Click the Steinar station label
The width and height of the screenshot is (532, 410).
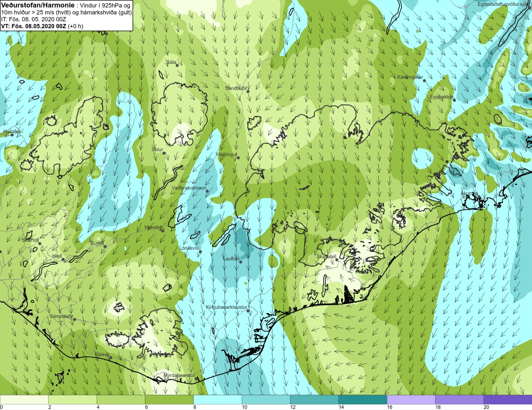[x=102, y=354]
